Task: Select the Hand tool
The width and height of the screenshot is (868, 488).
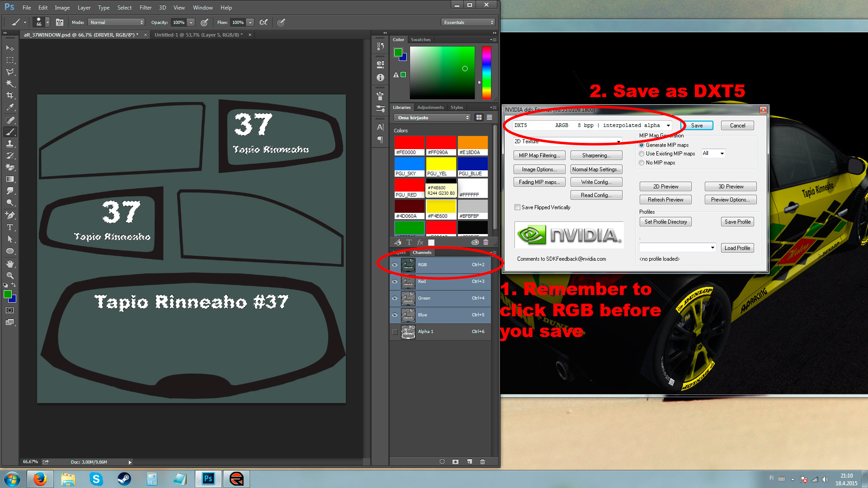Action: point(10,264)
